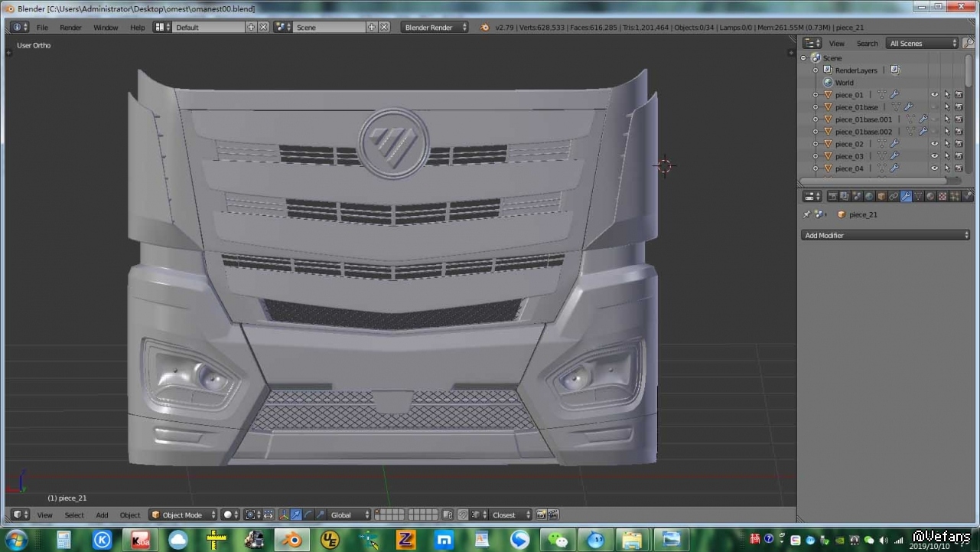Open the Object properties tab (orange cube)
The width and height of the screenshot is (980, 552).
point(881,197)
